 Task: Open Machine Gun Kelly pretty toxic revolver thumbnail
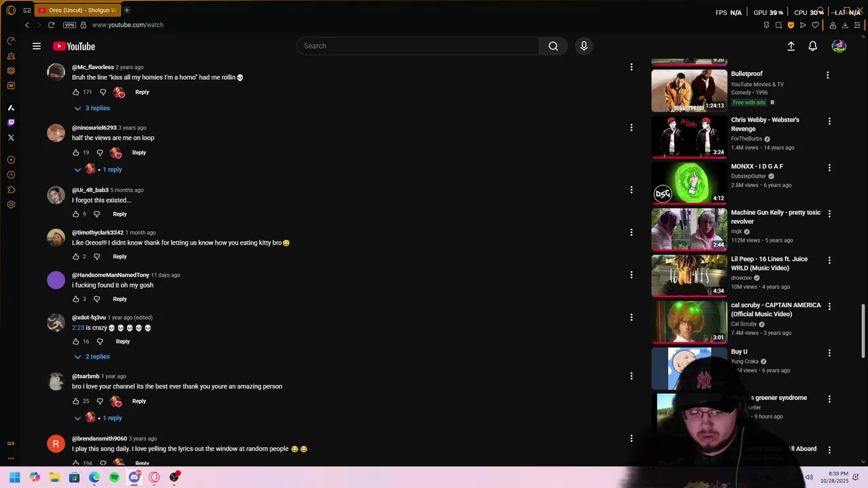pos(689,230)
